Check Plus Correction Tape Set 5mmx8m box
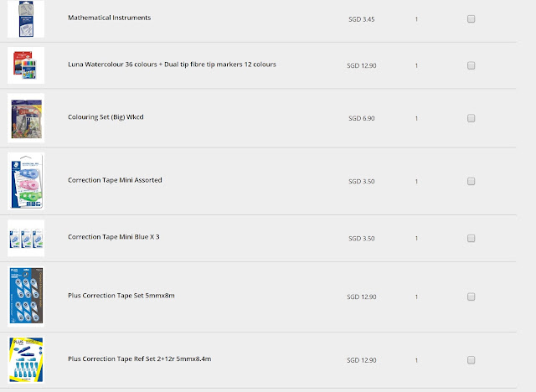Viewport: 536px width, 392px height. coord(471,297)
